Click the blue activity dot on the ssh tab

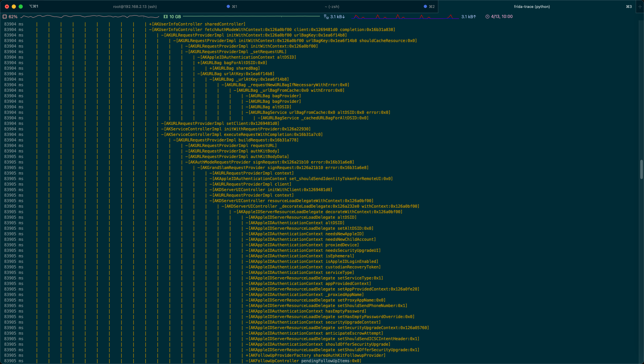[x=228, y=7]
